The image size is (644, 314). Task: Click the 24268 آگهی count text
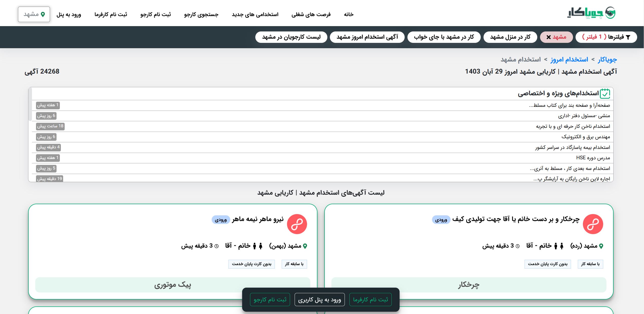click(x=42, y=72)
